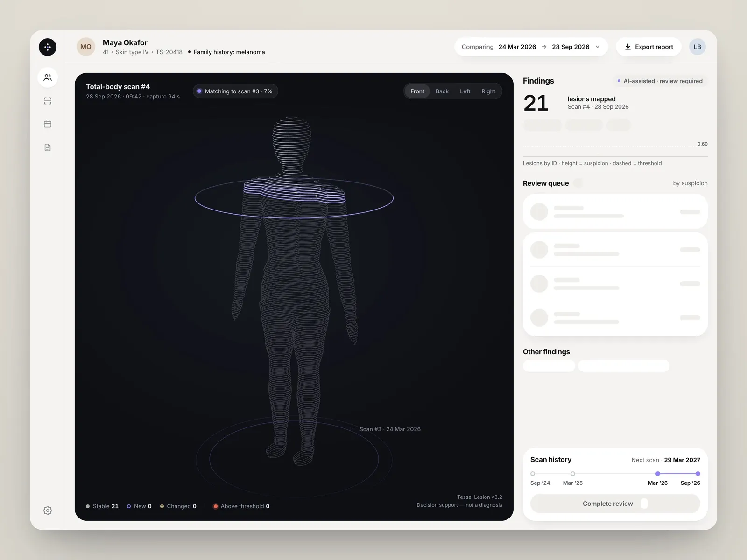Click the 0.60 threshold value

(702, 144)
